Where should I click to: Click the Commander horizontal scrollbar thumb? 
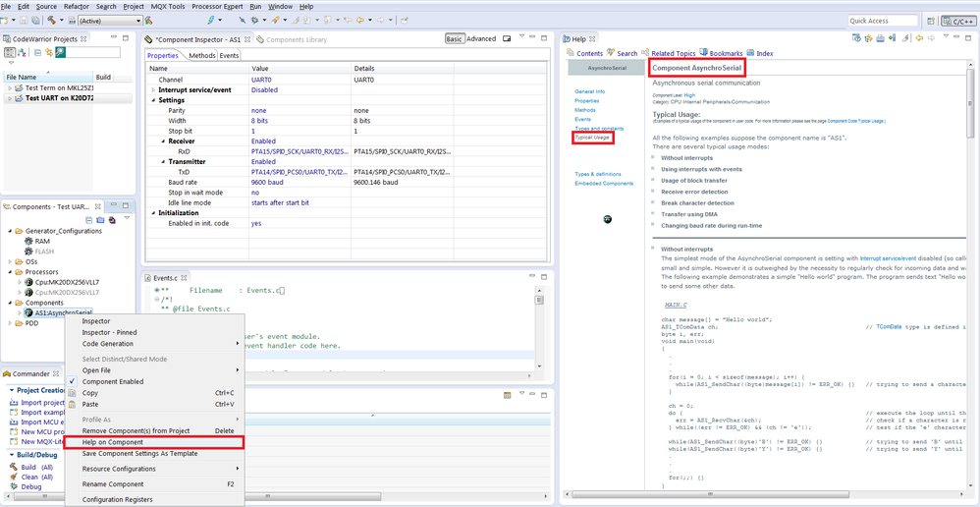(x=39, y=496)
